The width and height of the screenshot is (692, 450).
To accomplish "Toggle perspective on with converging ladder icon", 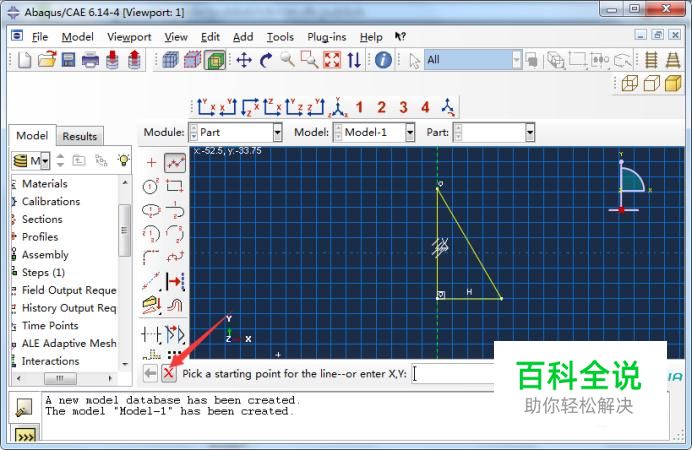I will 673,60.
